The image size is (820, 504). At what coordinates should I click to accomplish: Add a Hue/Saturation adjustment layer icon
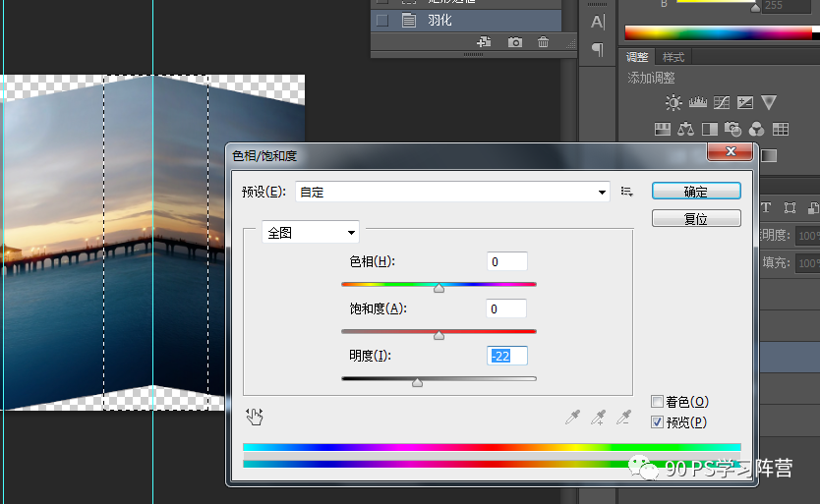click(663, 129)
